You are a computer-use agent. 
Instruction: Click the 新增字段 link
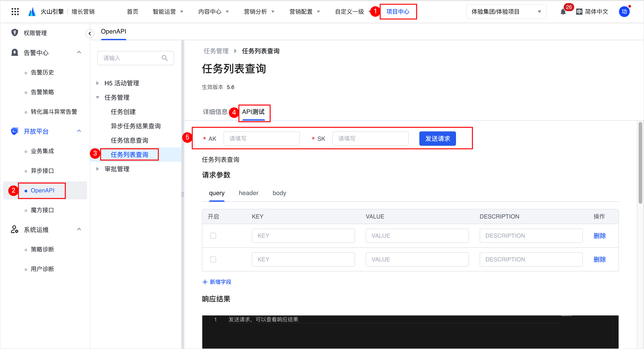tap(217, 282)
